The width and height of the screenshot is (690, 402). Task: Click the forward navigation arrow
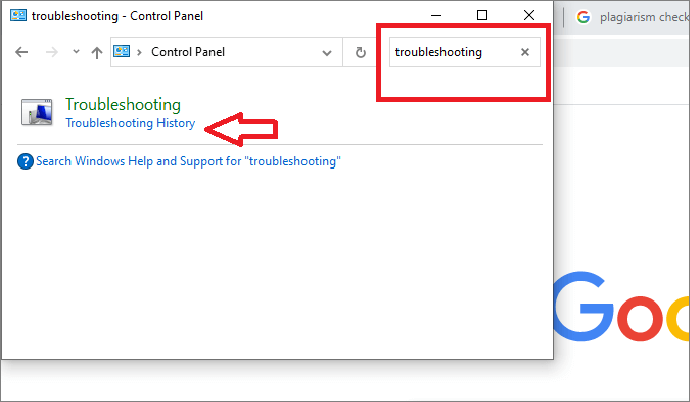click(51, 52)
